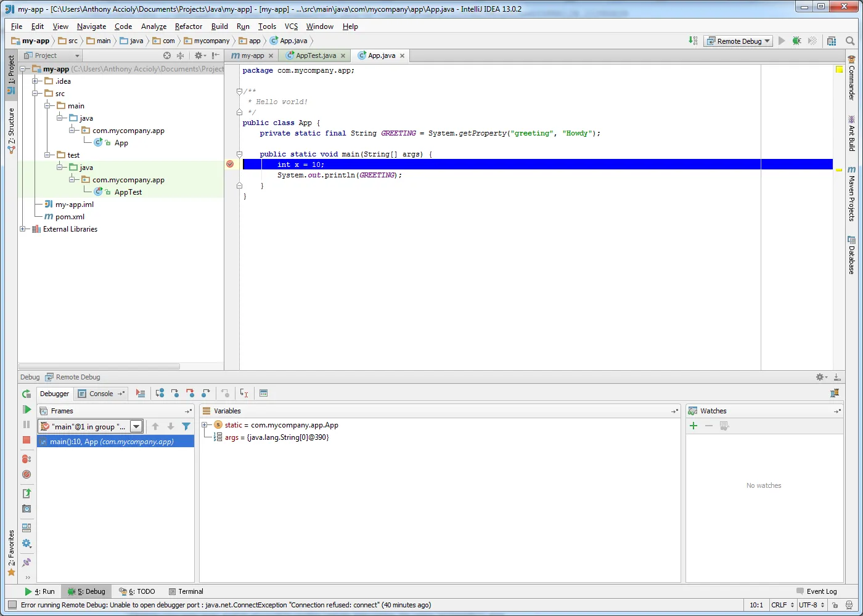Open Debug tool window settings gear

pos(821,377)
